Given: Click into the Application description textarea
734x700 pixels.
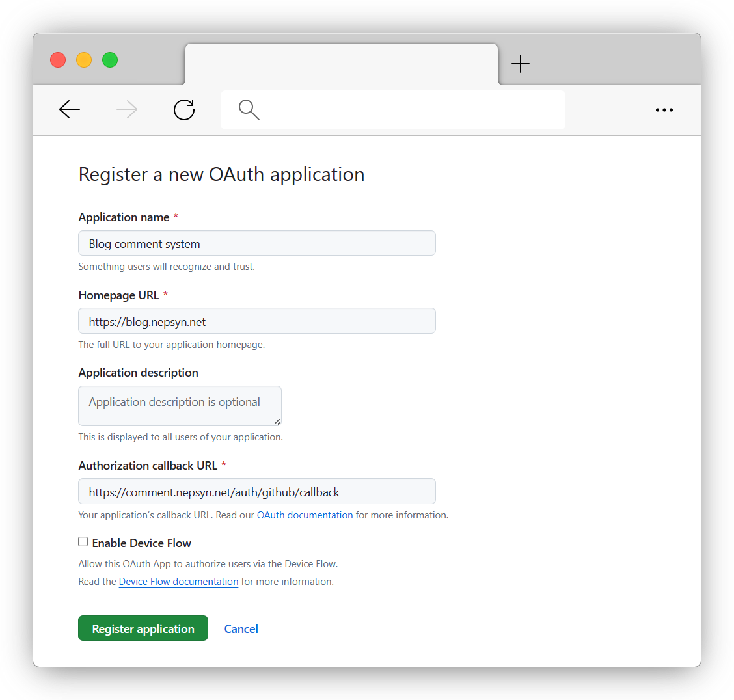Looking at the screenshot, I should click(x=180, y=406).
